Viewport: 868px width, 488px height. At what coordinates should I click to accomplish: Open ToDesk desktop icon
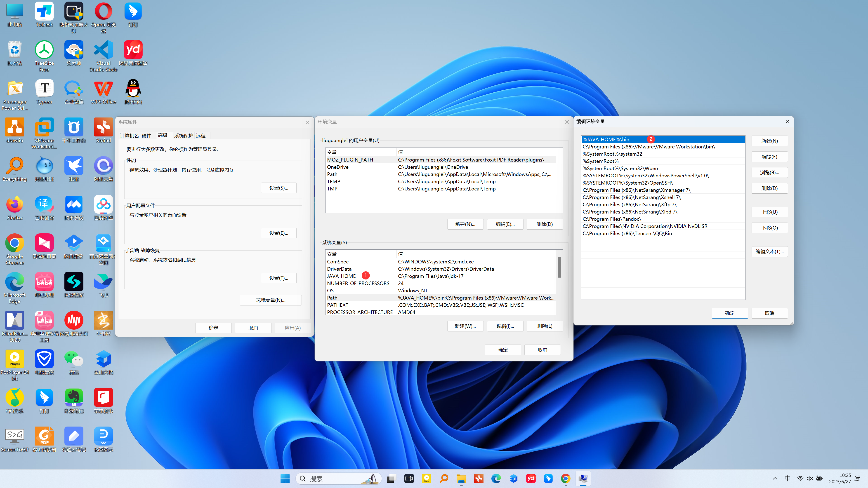(x=44, y=15)
